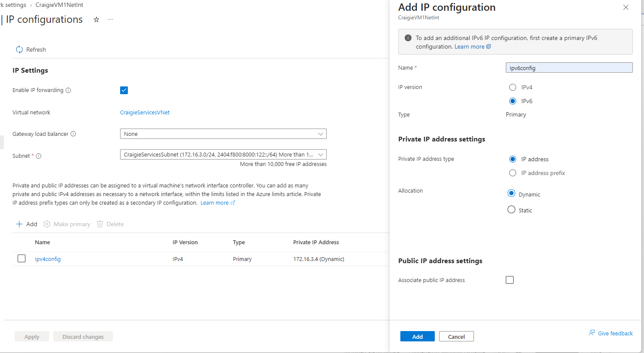The width and height of the screenshot is (644, 353).
Task: Open the Subnet dropdown
Action: tap(223, 154)
